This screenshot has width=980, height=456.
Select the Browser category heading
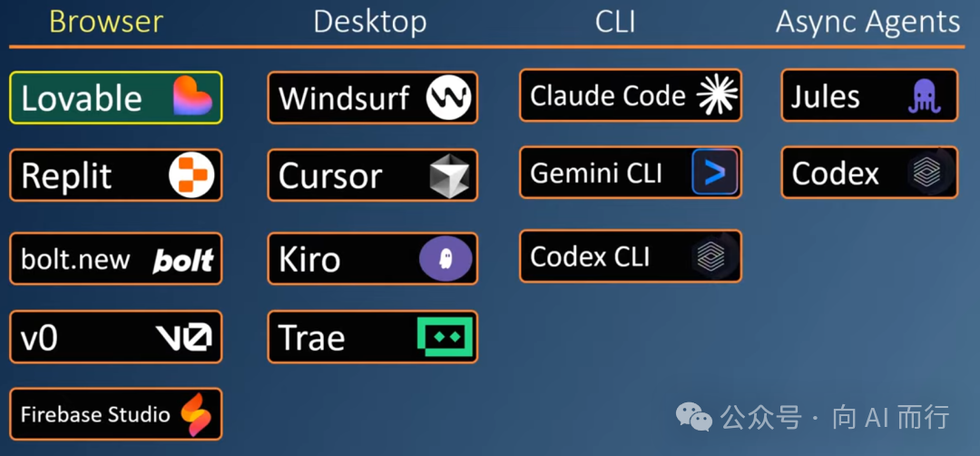tap(106, 22)
